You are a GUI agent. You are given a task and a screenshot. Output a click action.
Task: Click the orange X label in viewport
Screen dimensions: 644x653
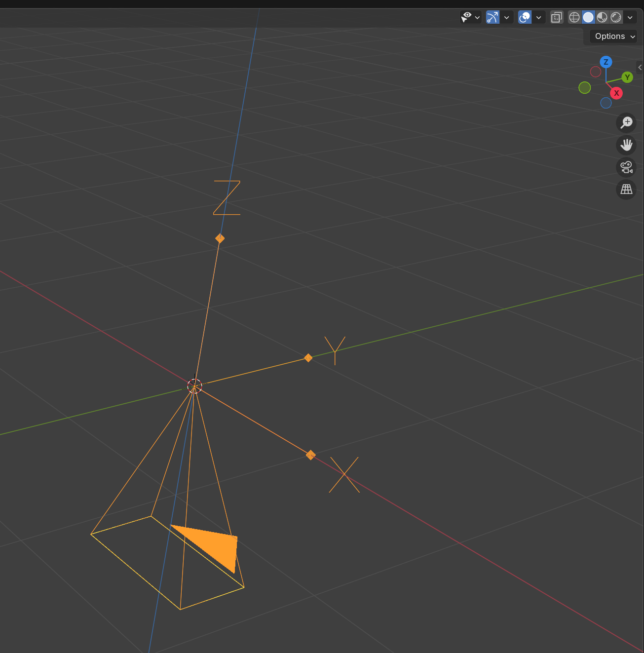click(344, 474)
